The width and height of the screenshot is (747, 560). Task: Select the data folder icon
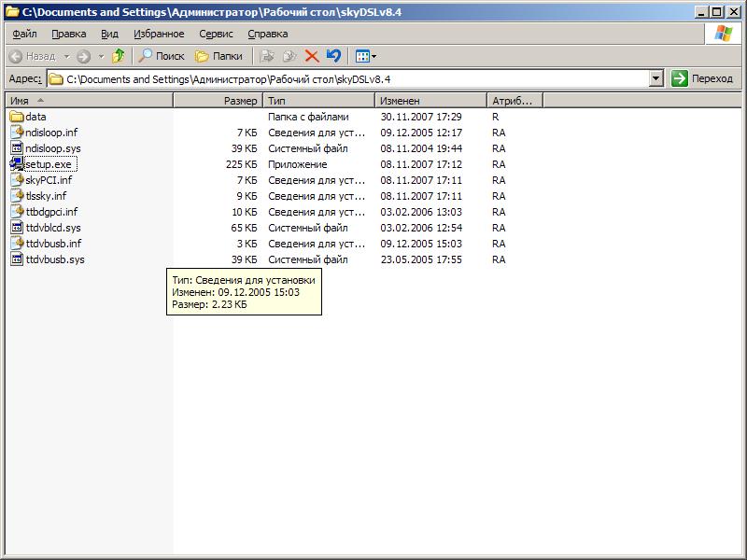coord(17,117)
